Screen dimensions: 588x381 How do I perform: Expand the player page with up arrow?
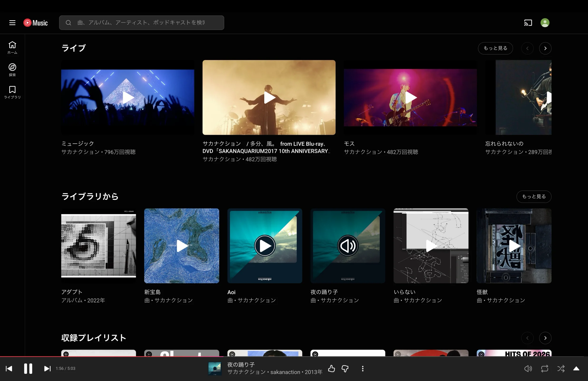click(x=576, y=369)
